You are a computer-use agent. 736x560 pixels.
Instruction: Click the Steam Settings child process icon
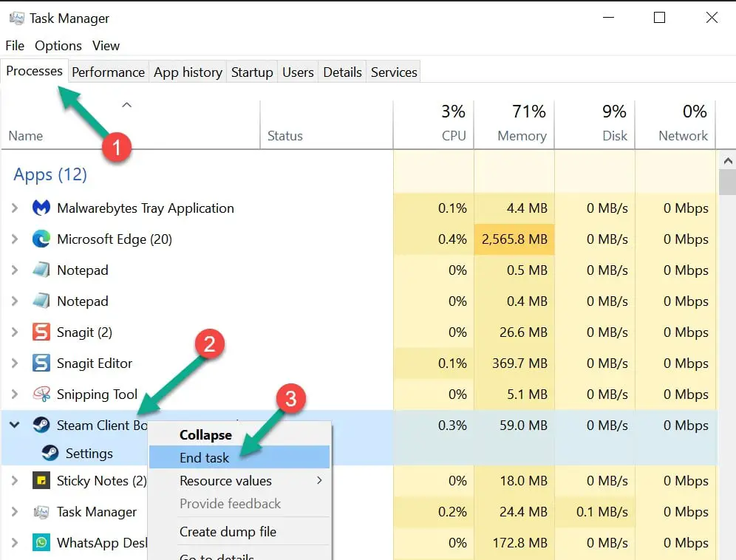[x=50, y=453]
